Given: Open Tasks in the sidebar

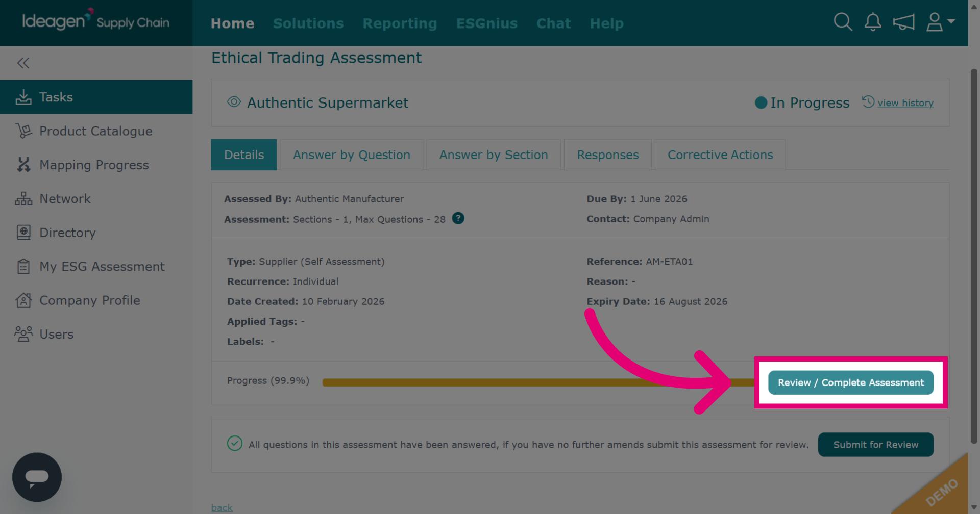Looking at the screenshot, I should 96,97.
